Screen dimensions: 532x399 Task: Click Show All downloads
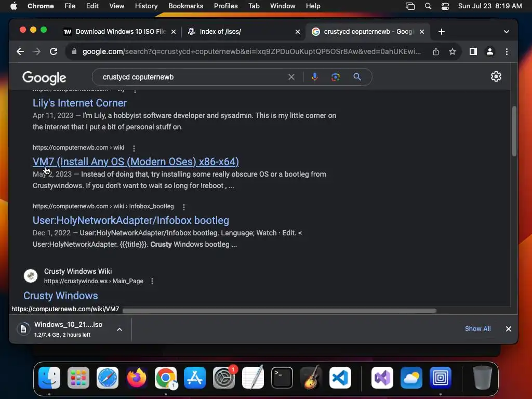pyautogui.click(x=478, y=329)
